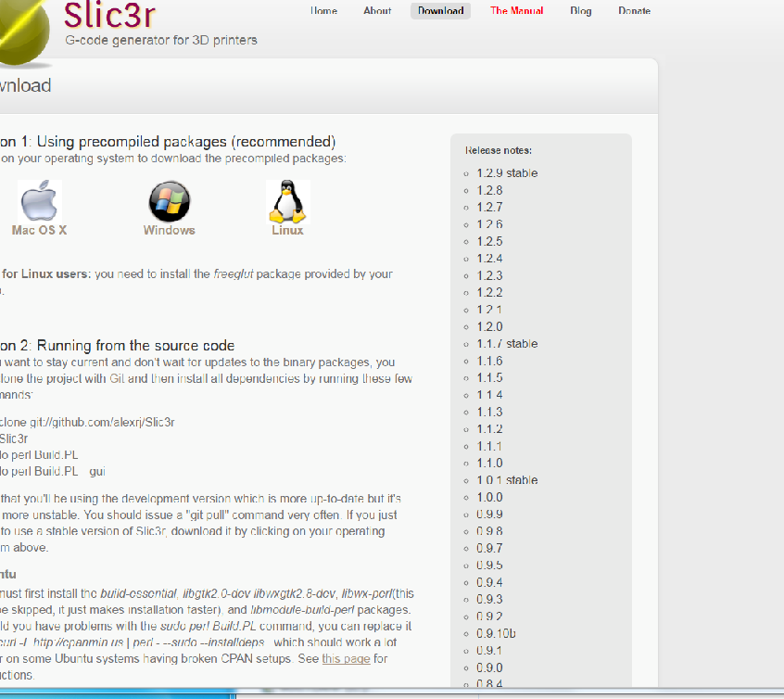Open release notes for 1.1.7 stable
The image size is (784, 699).
click(x=507, y=344)
